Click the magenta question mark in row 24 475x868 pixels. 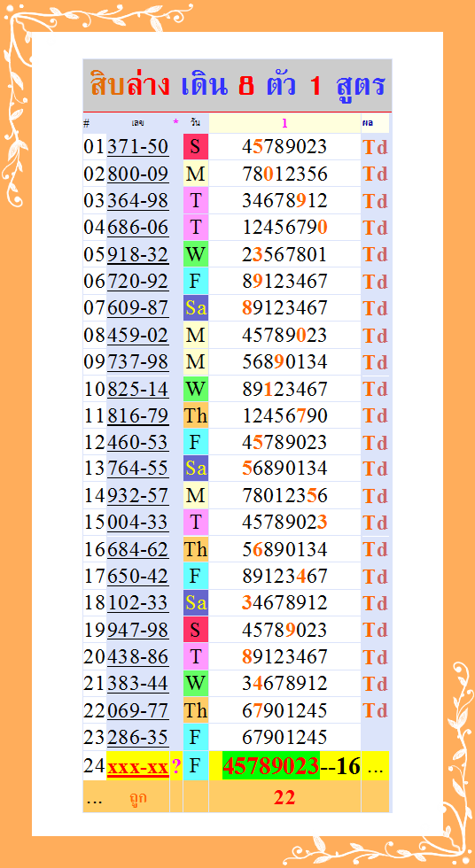click(x=176, y=767)
